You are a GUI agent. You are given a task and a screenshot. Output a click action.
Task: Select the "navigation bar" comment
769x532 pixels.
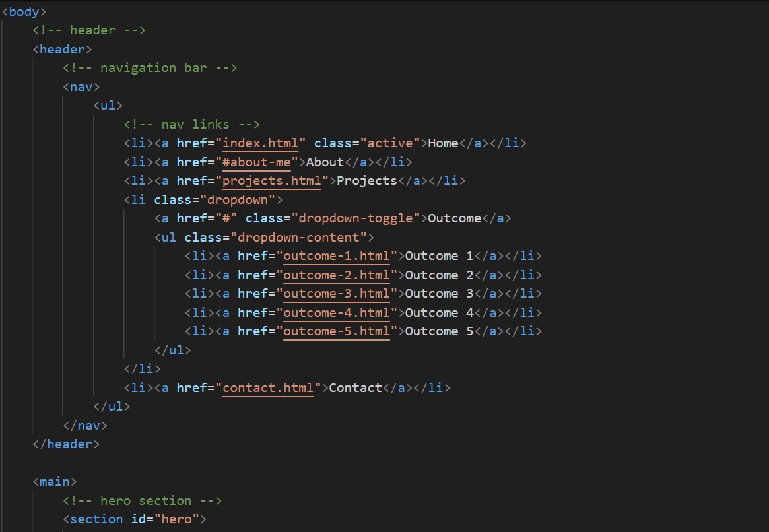150,68
